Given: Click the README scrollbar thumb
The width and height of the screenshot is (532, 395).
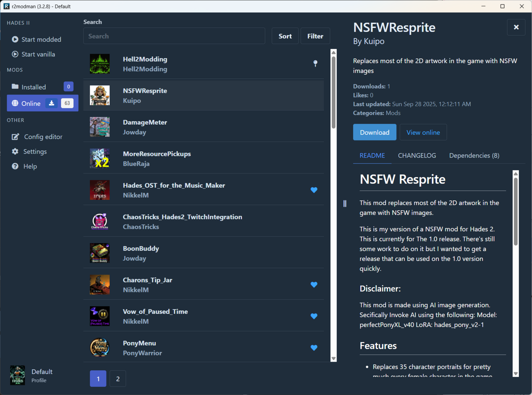Looking at the screenshot, I should [x=516, y=211].
